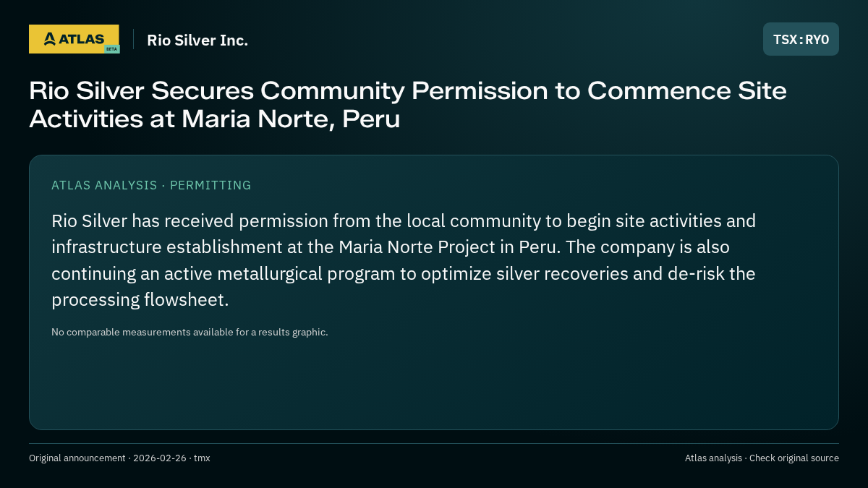
Task: Click the analysis summary paragraph
Action: coord(404,260)
